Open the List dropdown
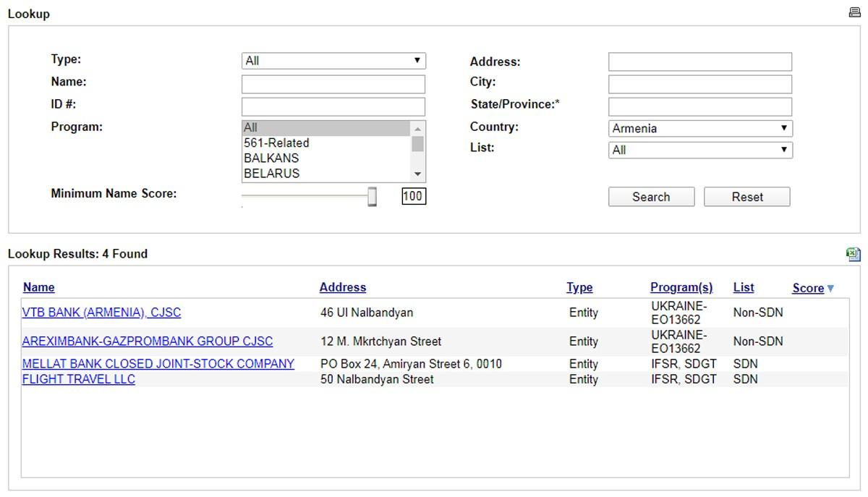The height and width of the screenshot is (497, 868). (x=700, y=150)
